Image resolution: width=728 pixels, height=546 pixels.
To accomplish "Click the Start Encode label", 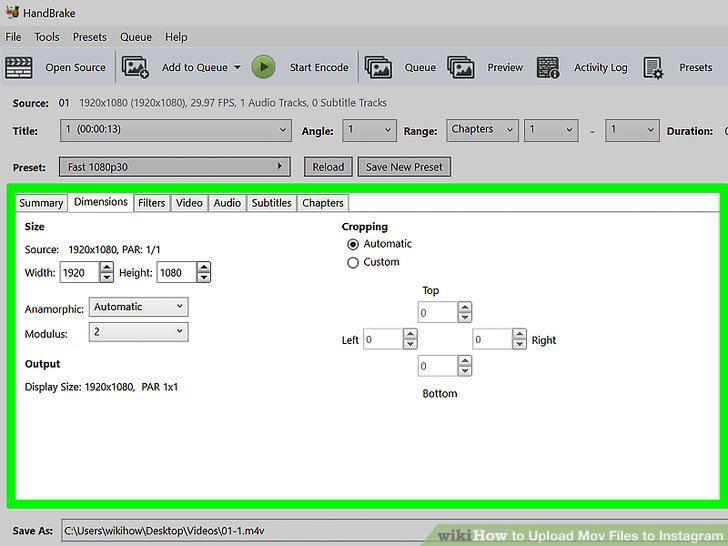I will click(x=319, y=67).
